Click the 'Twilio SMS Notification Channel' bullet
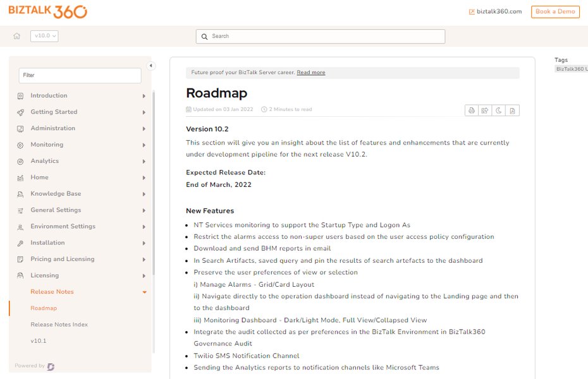 [247, 356]
